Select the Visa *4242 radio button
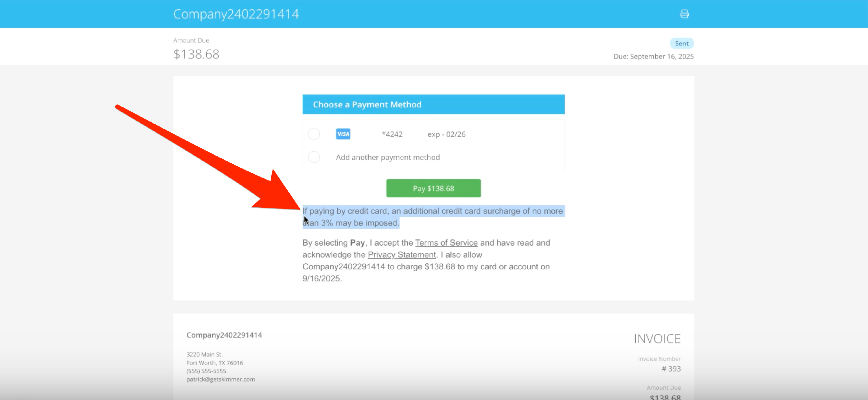 tap(314, 134)
